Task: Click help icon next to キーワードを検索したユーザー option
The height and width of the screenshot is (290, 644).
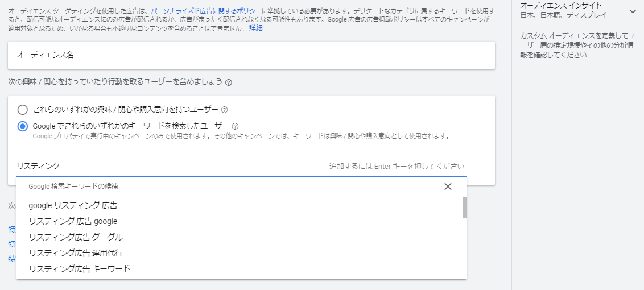Action: (236, 126)
